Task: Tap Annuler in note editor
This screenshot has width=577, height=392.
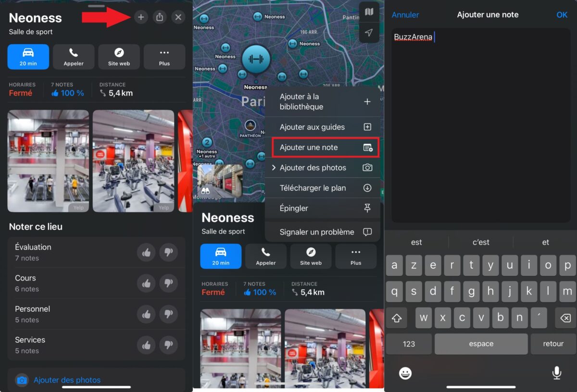Action: coord(405,15)
